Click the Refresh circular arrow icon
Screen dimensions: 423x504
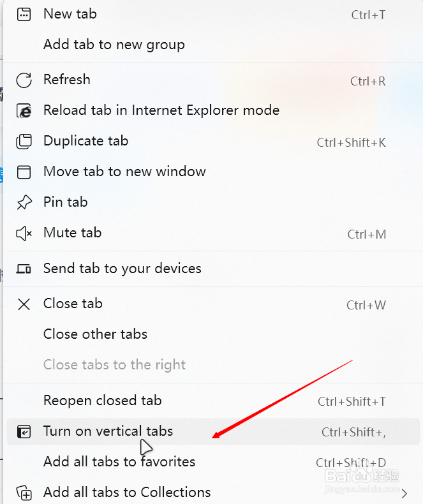(x=24, y=80)
